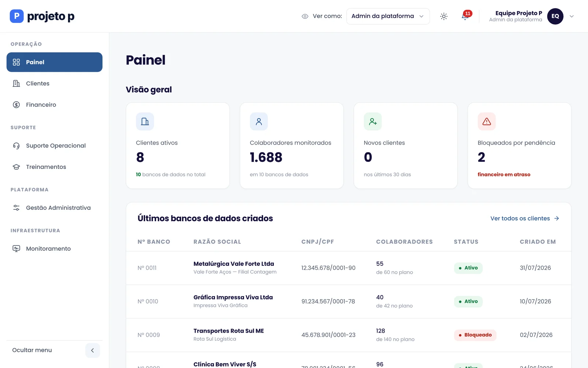Click the Novos clientes user-plus icon
The width and height of the screenshot is (588, 368).
point(373,121)
